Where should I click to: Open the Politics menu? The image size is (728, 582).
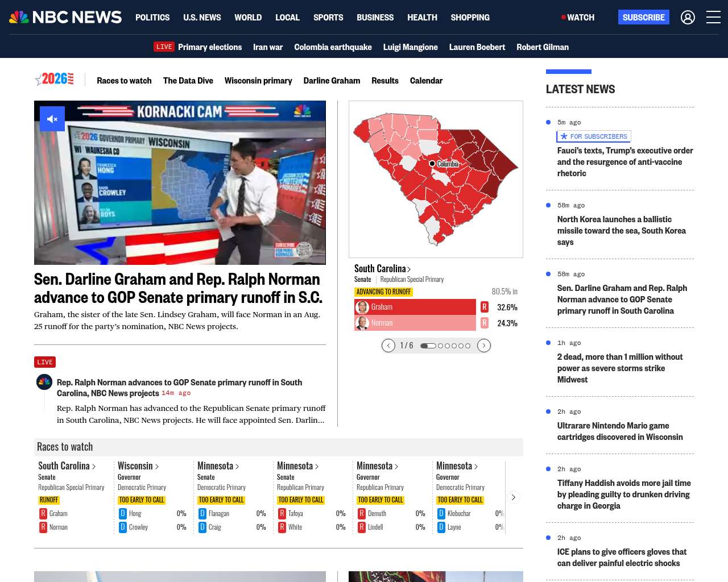152,18
